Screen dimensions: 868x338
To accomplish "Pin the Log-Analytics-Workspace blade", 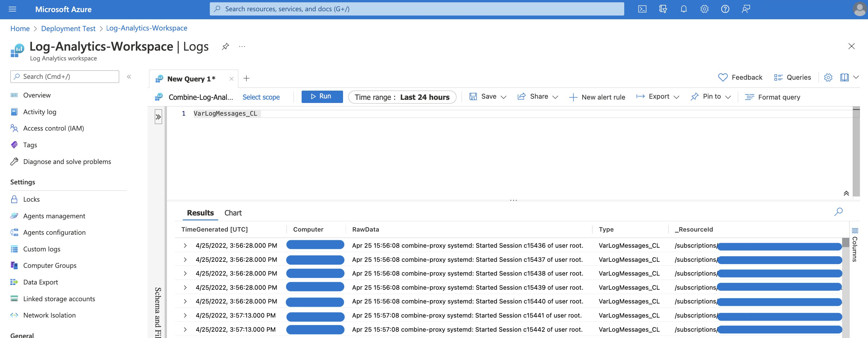I will (225, 47).
